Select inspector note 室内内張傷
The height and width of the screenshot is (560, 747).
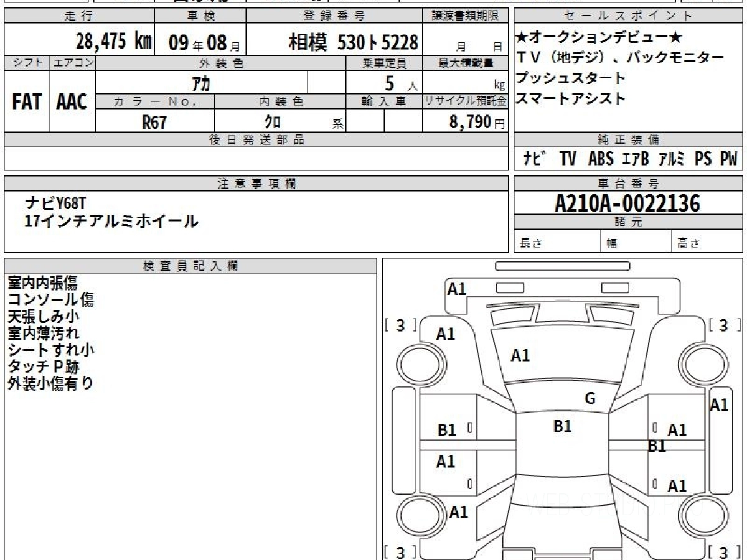click(42, 283)
